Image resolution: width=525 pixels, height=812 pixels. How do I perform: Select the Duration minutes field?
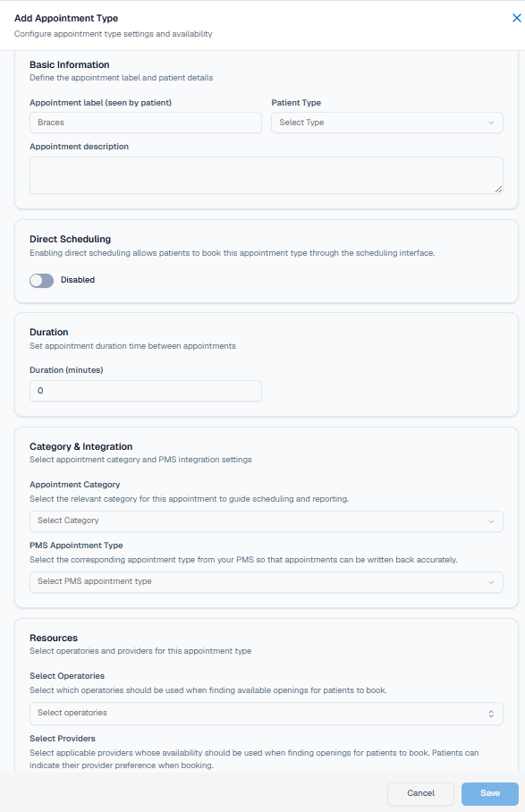pyautogui.click(x=145, y=391)
